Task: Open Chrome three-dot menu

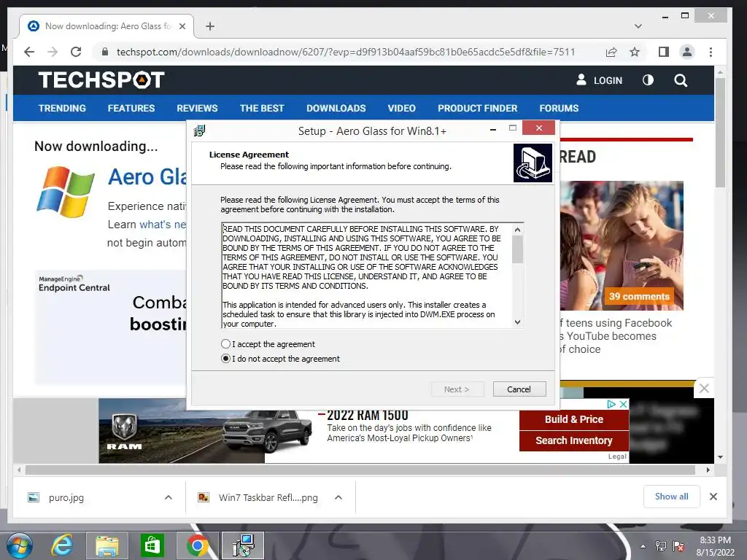Action: pos(711,52)
